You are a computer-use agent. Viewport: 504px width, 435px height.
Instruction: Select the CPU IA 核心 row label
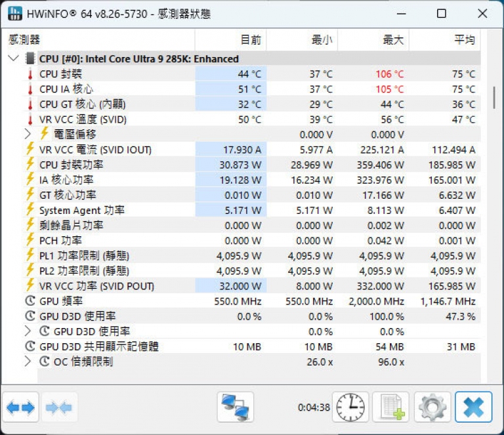pos(66,89)
